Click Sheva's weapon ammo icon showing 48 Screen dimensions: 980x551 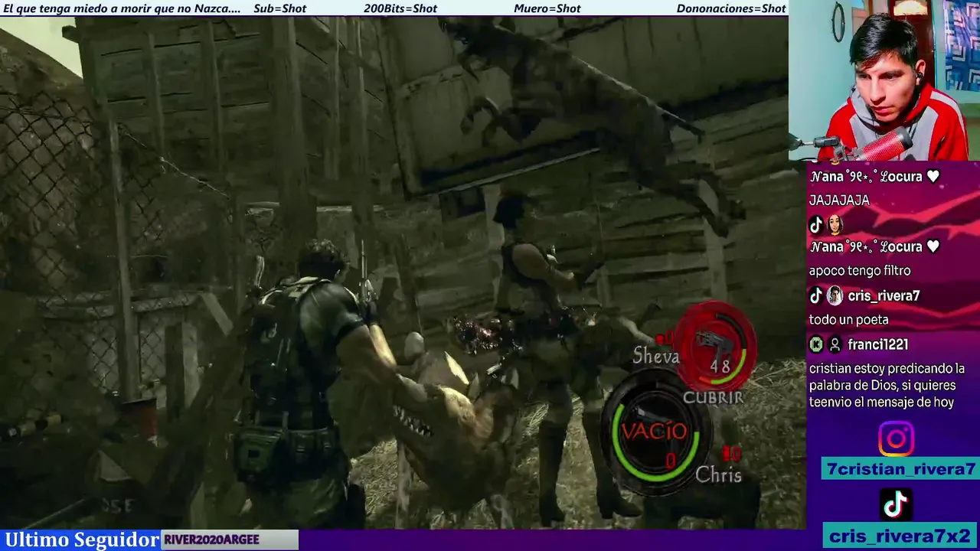[715, 346]
